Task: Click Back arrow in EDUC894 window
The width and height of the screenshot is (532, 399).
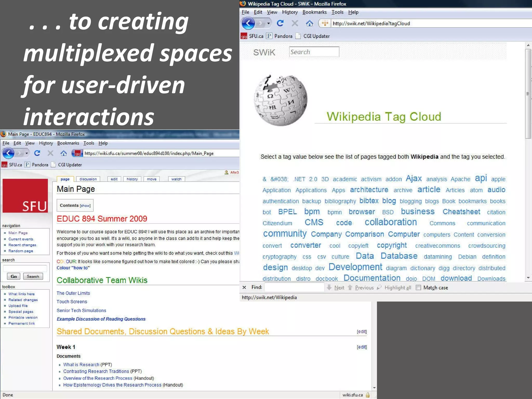Action: pyautogui.click(x=8, y=153)
